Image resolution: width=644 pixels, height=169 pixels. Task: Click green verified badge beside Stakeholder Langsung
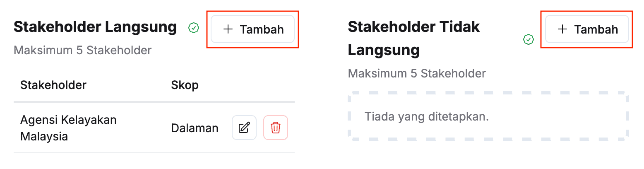194,28
